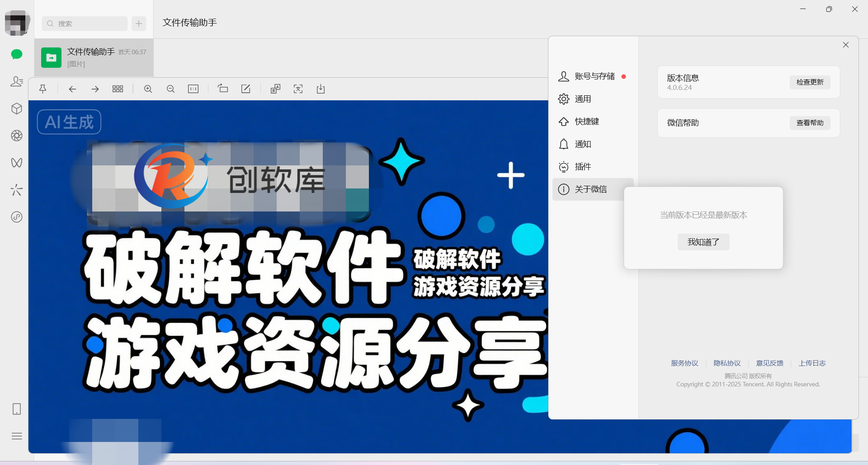The width and height of the screenshot is (868, 465).
Task: Open the hamburger menu at sidebar bottom
Action: 17,436
